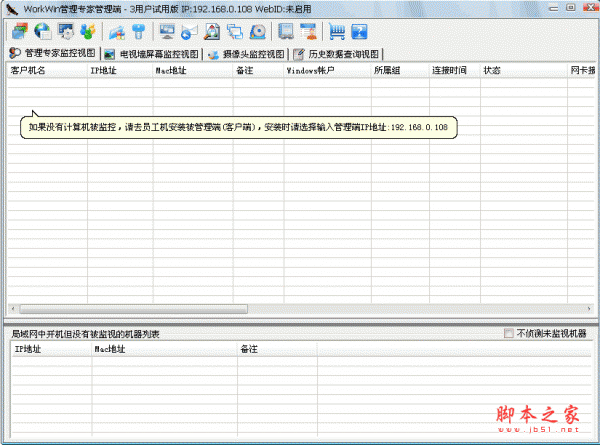Click IP地址 header in main client table
Viewport: 600px width, 445px height.
[120, 70]
